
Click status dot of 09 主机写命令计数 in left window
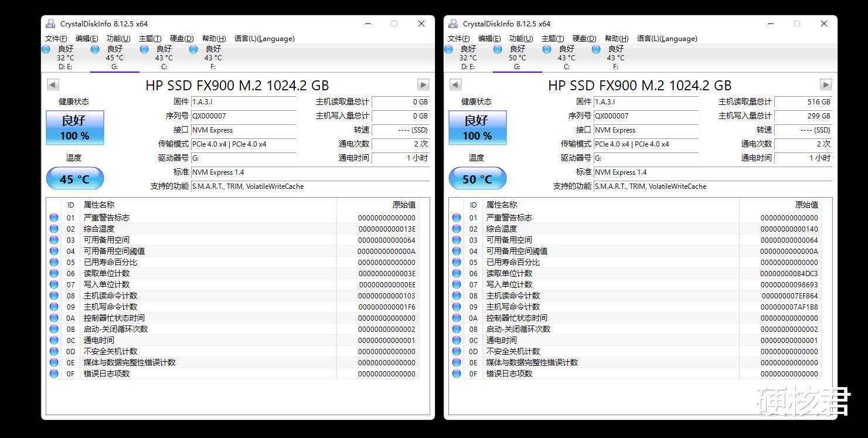tap(54, 307)
